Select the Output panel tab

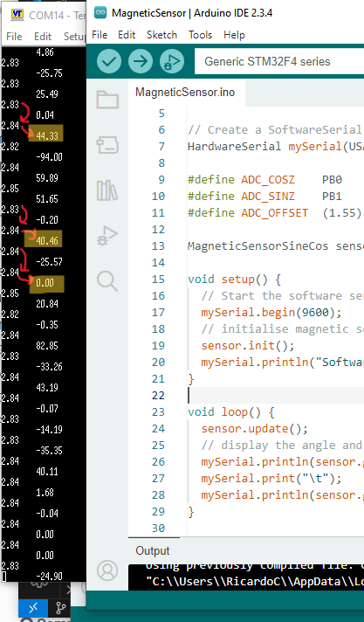(153, 550)
